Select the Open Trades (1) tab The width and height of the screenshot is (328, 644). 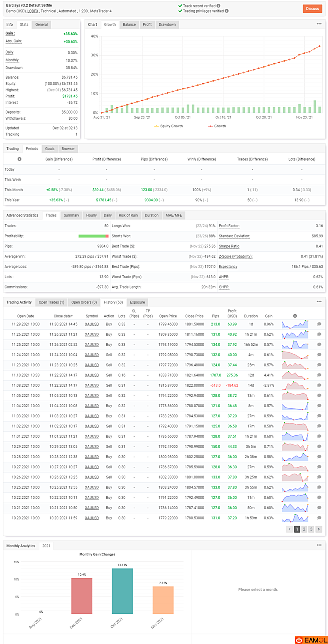[x=51, y=302]
